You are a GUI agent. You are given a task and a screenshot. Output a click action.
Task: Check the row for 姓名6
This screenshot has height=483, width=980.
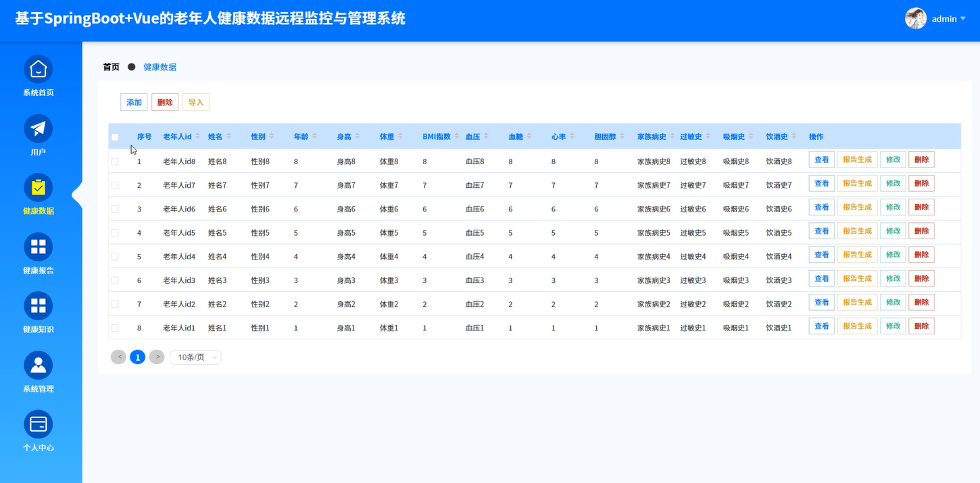(115, 209)
